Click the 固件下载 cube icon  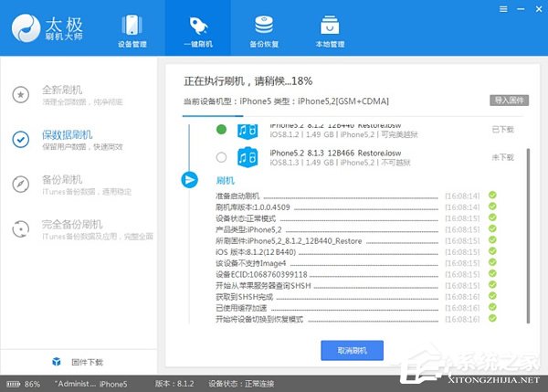56,363
